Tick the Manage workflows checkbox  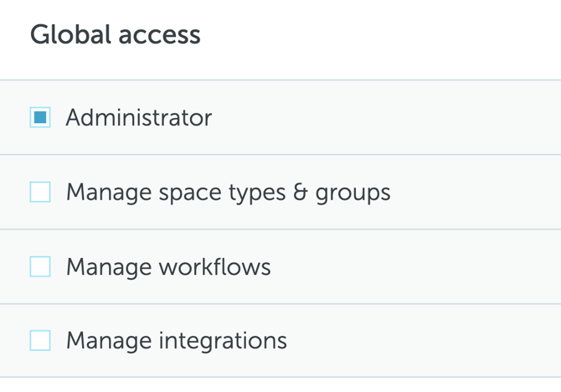(40, 266)
